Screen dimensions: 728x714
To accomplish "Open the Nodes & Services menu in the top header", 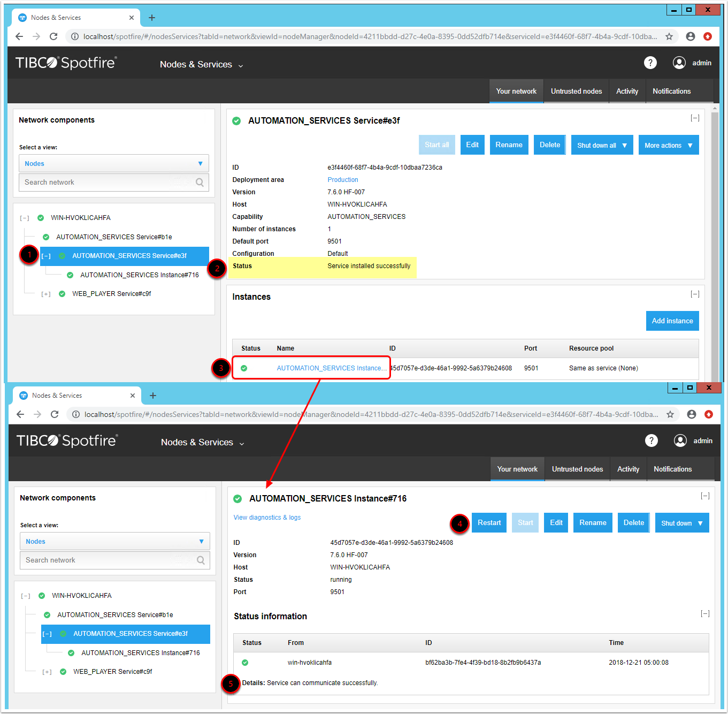I will [x=202, y=64].
